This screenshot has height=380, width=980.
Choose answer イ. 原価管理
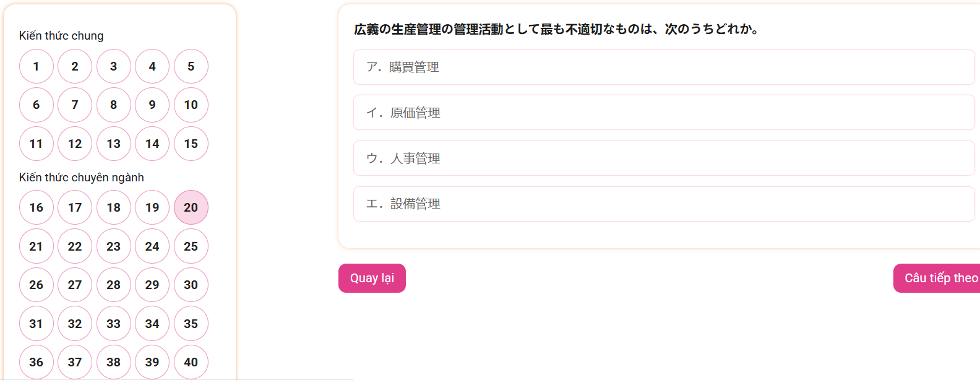[663, 113]
